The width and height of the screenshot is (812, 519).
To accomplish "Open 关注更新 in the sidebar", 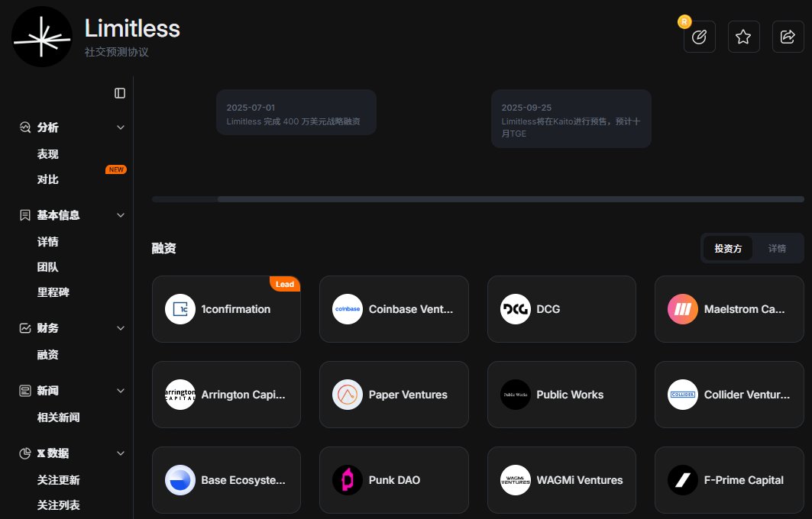I will point(59,480).
